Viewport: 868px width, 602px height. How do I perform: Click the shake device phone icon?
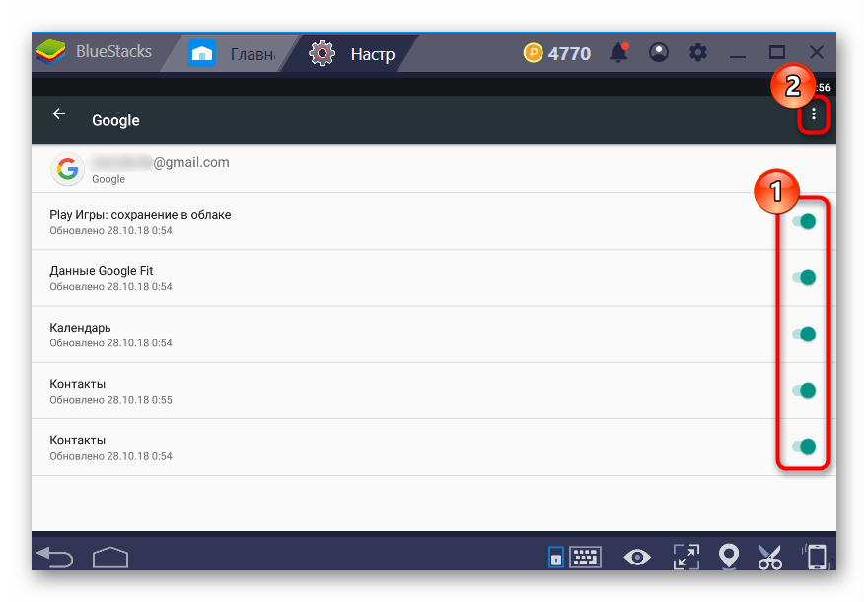[816, 557]
